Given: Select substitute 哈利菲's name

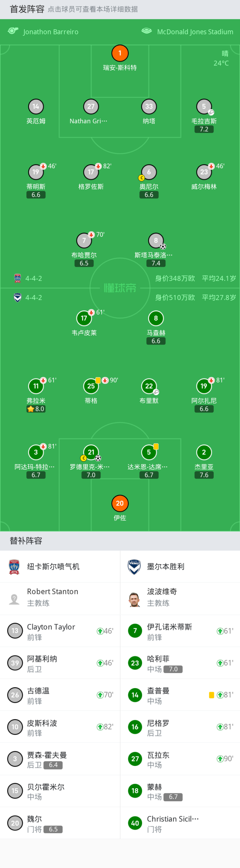Looking at the screenshot, I should (x=158, y=658).
